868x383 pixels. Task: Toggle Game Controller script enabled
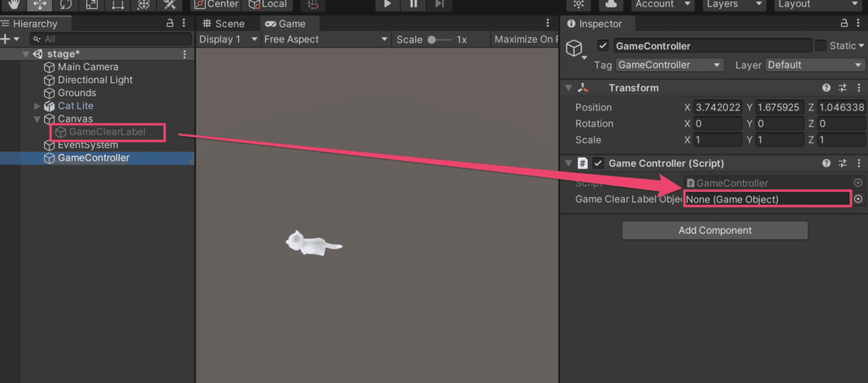(x=598, y=163)
